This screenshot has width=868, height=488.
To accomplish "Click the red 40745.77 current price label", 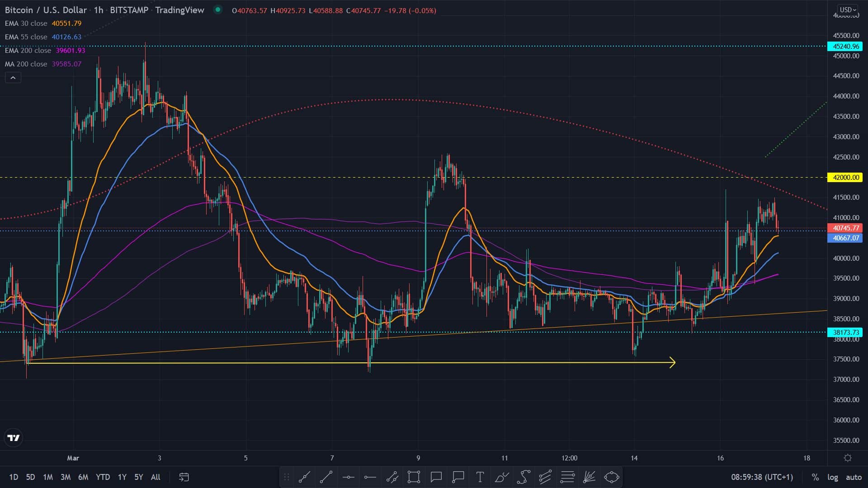I will (845, 228).
